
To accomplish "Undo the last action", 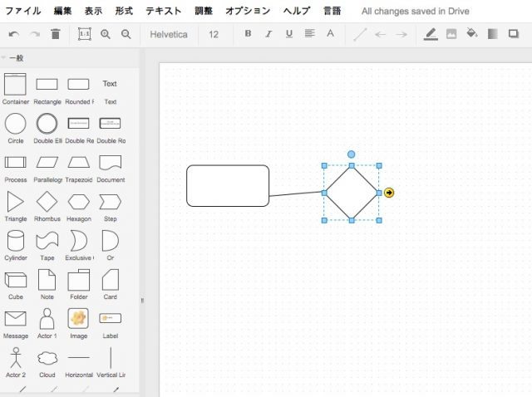I will tap(14, 34).
